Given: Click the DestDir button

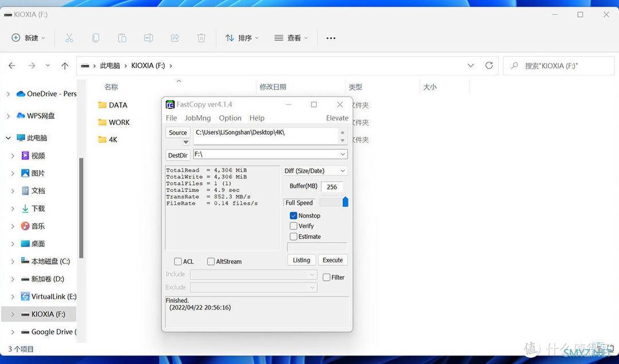Looking at the screenshot, I should click(178, 155).
